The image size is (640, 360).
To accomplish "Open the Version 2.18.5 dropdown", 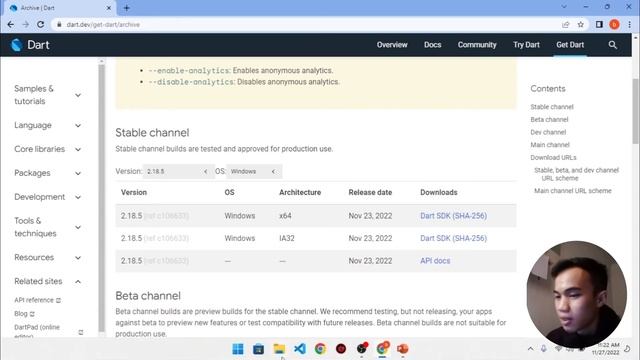I will click(x=178, y=171).
